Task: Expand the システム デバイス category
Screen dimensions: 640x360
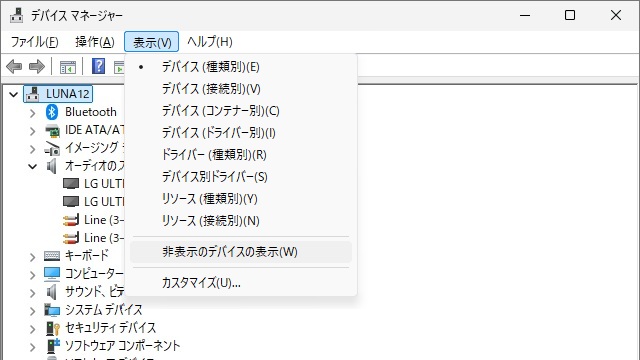Action: [33, 311]
